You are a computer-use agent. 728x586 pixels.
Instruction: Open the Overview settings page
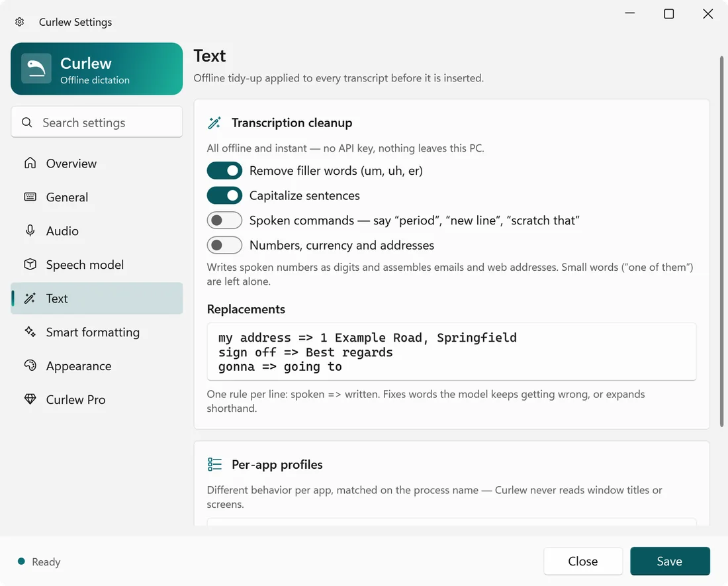pos(97,163)
